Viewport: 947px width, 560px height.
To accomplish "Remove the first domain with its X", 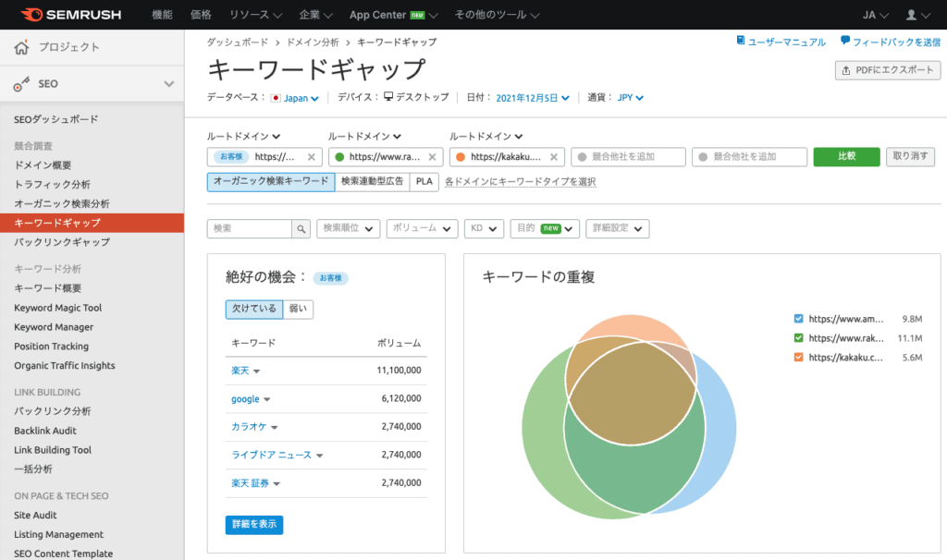I will click(311, 157).
